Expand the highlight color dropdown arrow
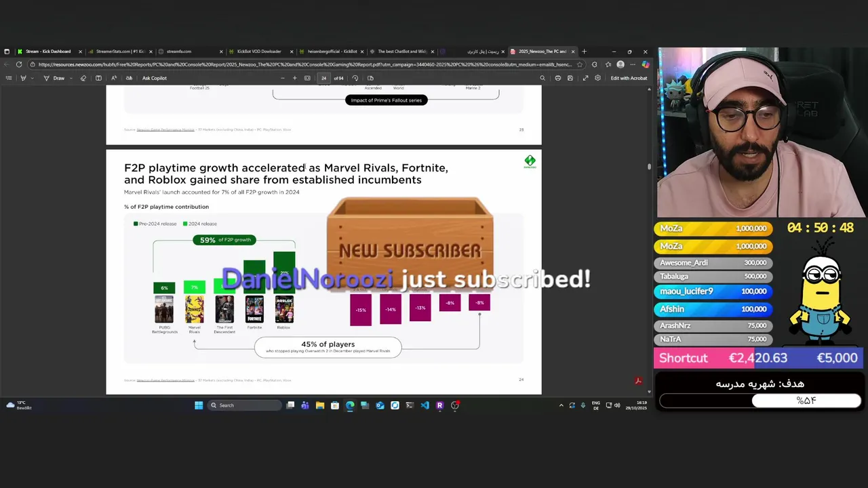 [x=32, y=78]
